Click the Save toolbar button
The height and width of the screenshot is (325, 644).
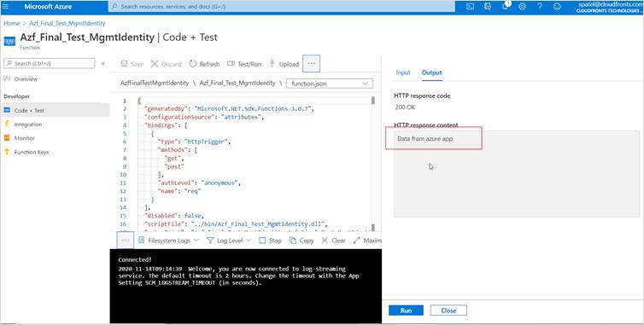[132, 64]
